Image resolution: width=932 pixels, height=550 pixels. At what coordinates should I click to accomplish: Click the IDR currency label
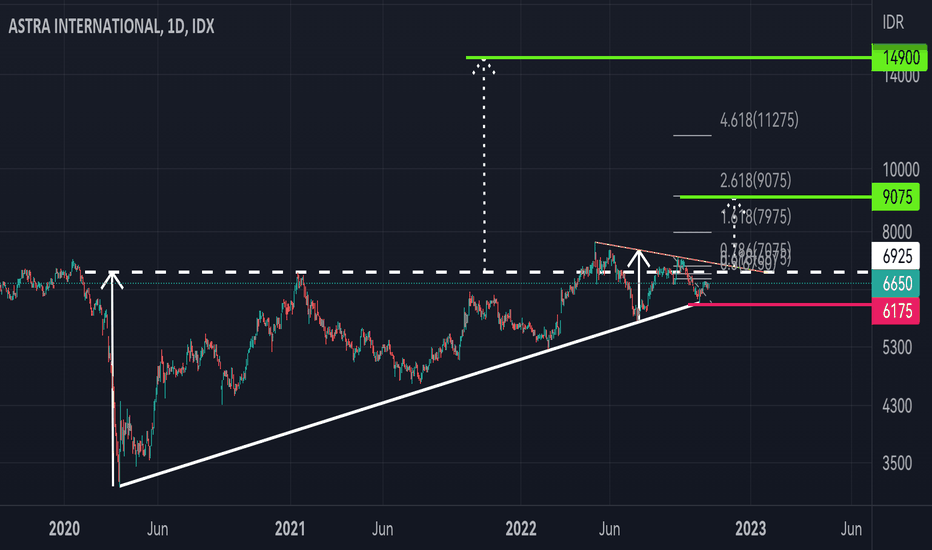click(x=893, y=23)
